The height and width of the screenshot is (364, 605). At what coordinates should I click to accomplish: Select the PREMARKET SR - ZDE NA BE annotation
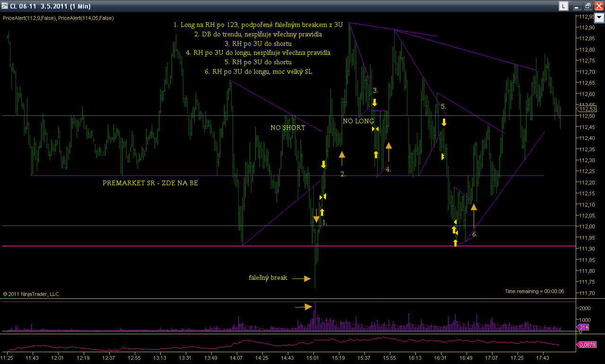pos(150,183)
